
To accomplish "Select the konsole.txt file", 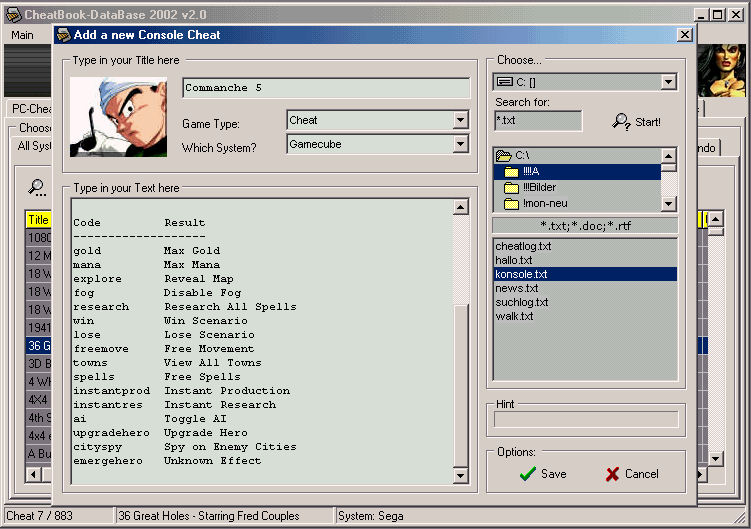I will [521, 274].
